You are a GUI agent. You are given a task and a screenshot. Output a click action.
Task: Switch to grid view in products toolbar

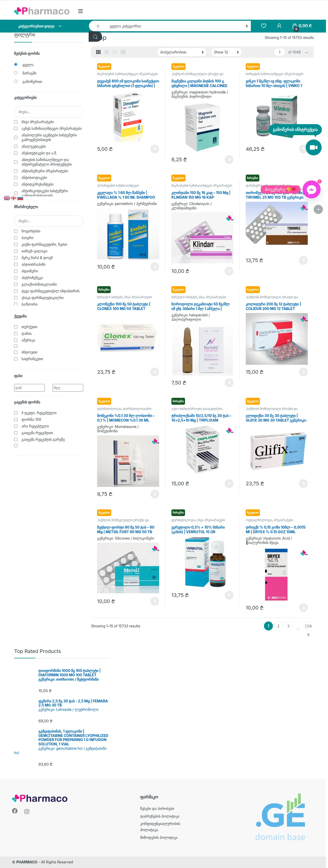tap(98, 52)
